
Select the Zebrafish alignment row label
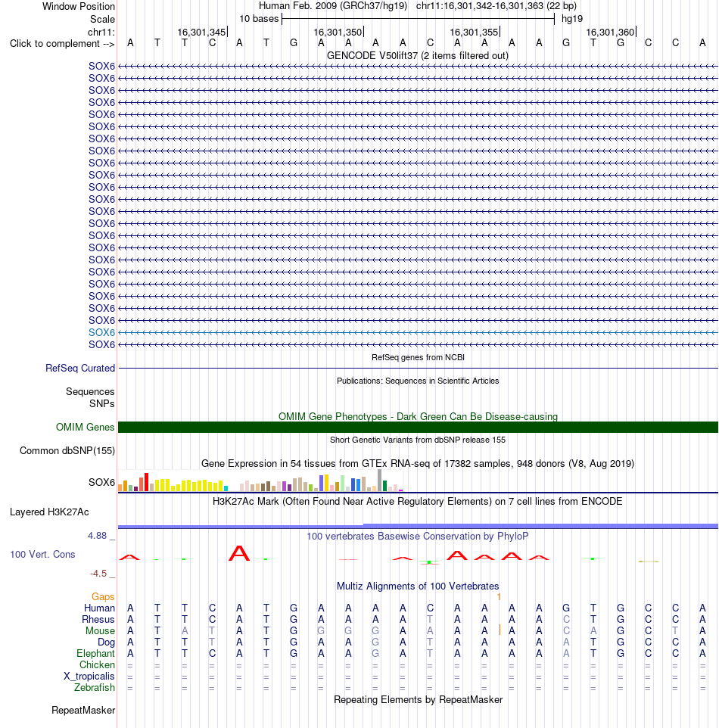[95, 688]
